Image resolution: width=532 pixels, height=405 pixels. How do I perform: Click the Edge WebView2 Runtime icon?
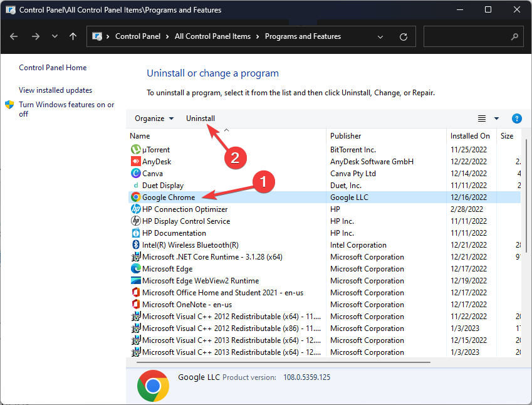(x=136, y=280)
